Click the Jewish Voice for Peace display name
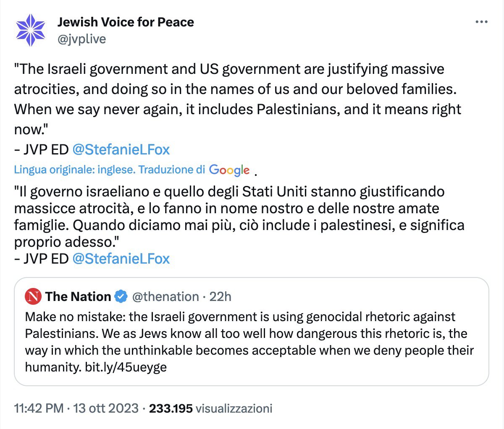The width and height of the screenshot is (504, 429). (126, 22)
